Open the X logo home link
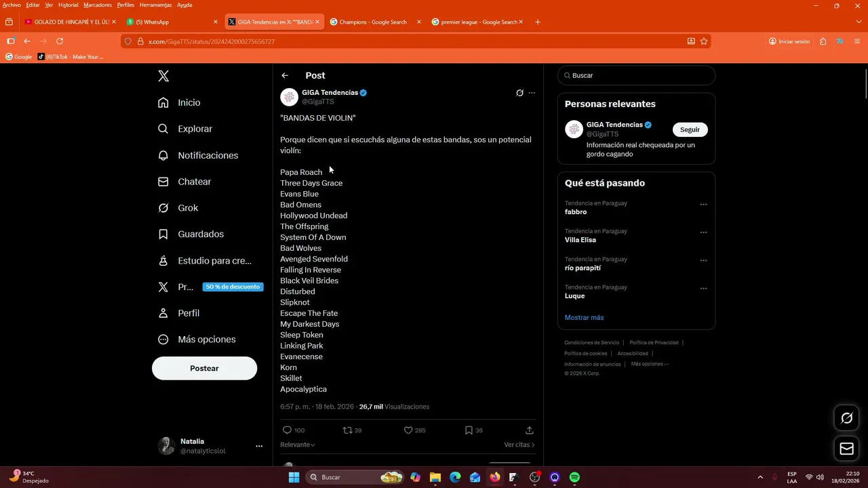This screenshot has width=868, height=488. tap(163, 76)
